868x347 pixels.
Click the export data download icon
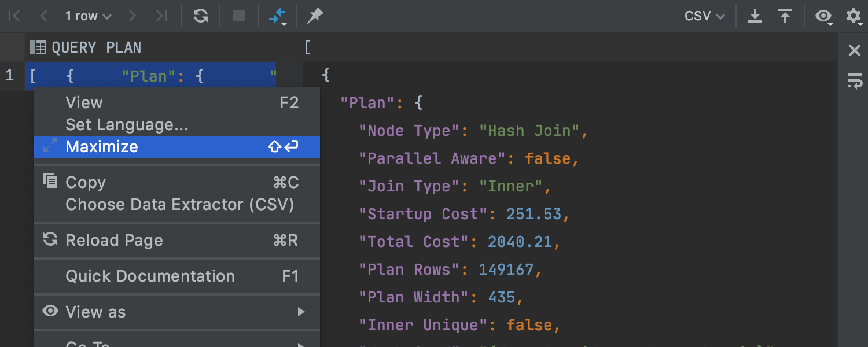pos(755,16)
